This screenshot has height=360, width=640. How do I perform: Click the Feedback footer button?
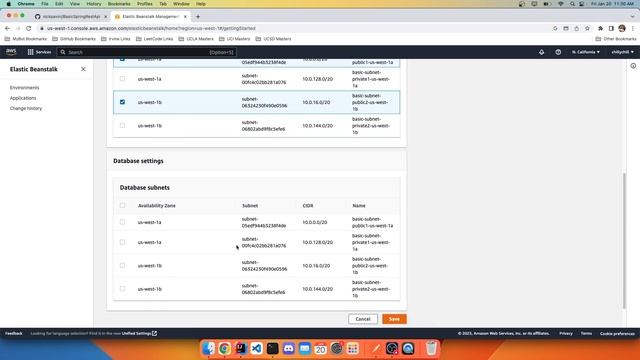[13, 333]
